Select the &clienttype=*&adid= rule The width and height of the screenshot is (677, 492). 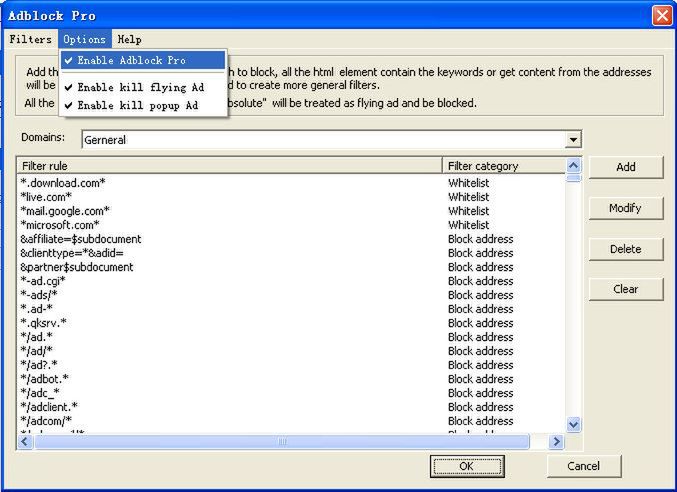coord(72,253)
